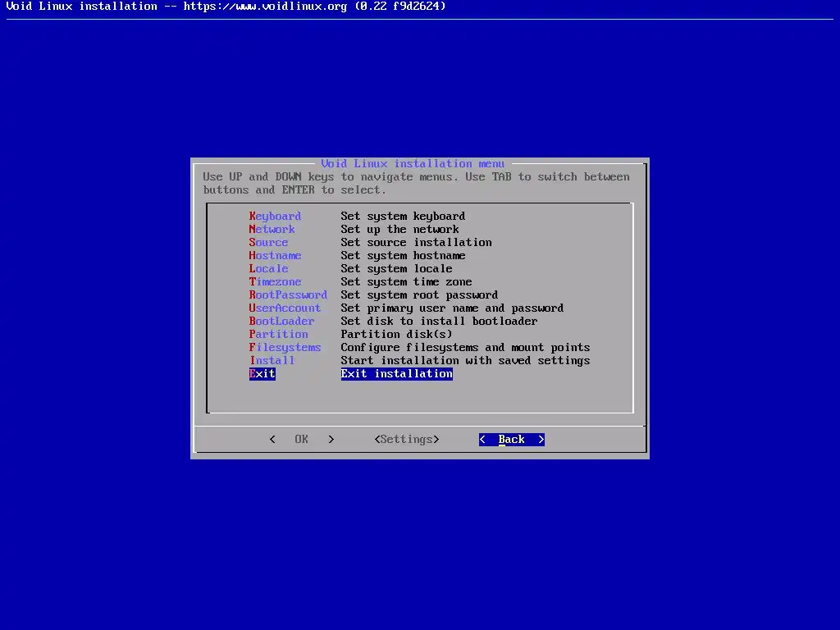Click 'Partition disk(s)' description
Viewport: 840px width, 630px height.
coord(396,335)
